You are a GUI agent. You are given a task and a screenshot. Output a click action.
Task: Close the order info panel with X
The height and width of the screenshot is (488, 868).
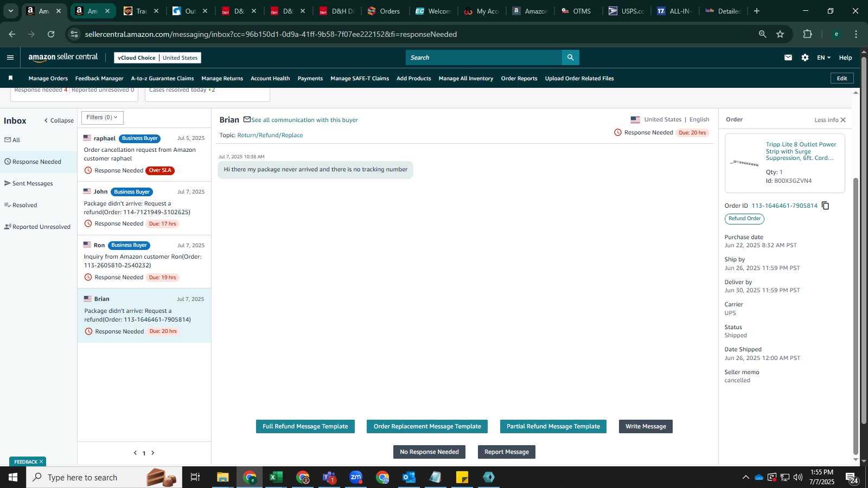coord(843,120)
